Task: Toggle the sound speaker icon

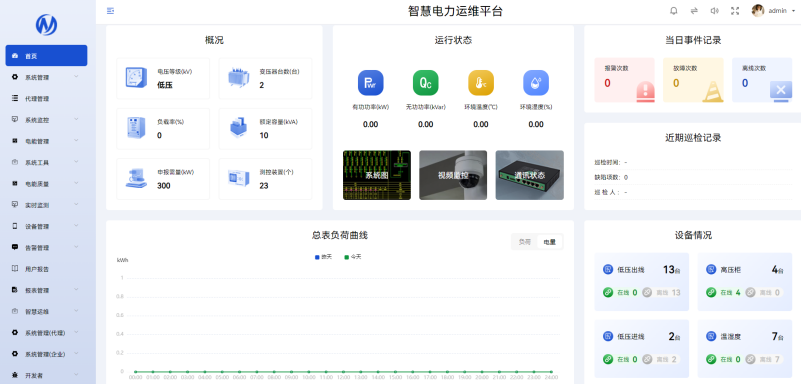Action: point(715,11)
